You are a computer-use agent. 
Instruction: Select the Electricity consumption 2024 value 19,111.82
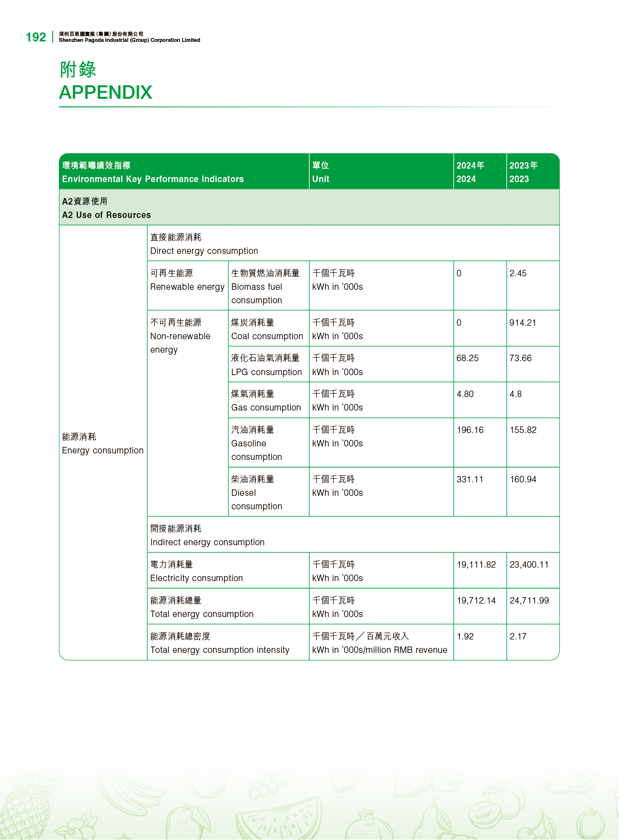(477, 565)
